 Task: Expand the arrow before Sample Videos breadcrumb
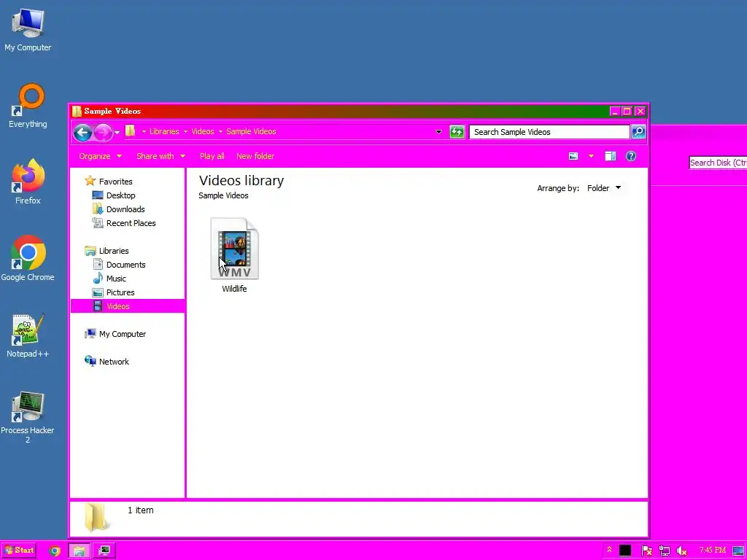(x=220, y=131)
